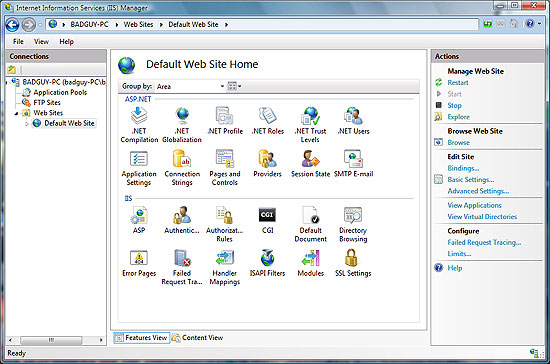Open .NET Trust Levels feature
Image resolution: width=550 pixels, height=364 pixels.
pyautogui.click(x=310, y=125)
